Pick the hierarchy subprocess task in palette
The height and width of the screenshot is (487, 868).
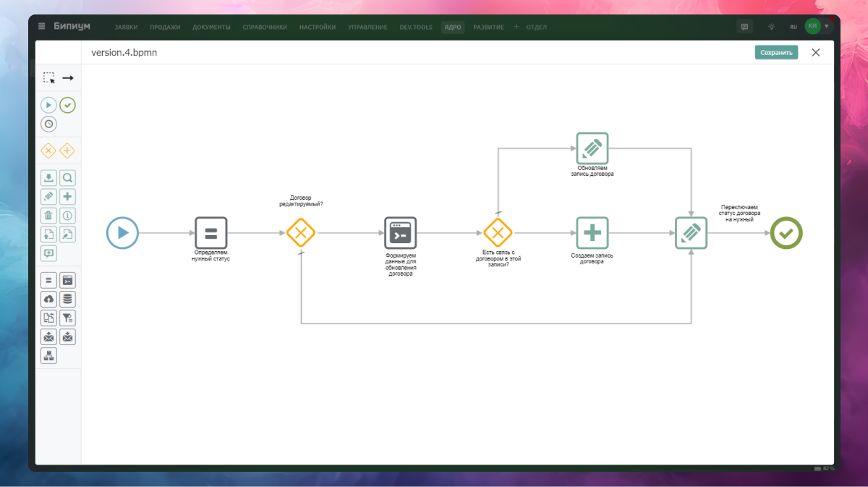click(48, 355)
